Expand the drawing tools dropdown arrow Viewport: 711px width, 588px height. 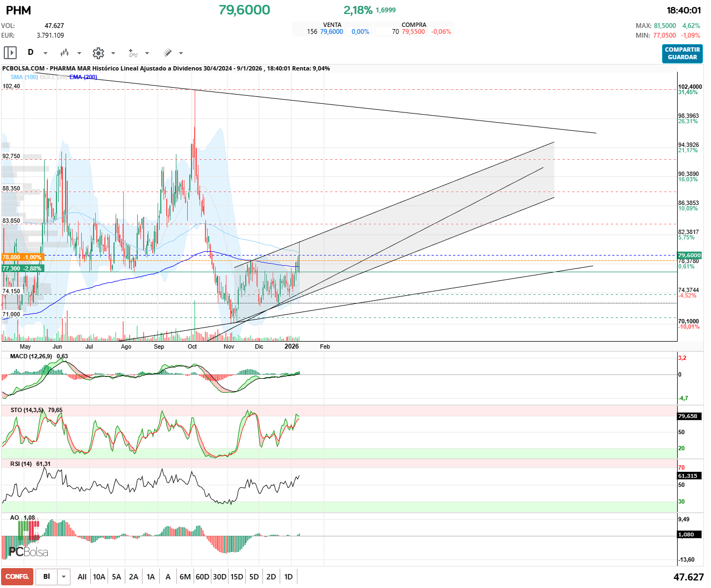click(x=181, y=53)
